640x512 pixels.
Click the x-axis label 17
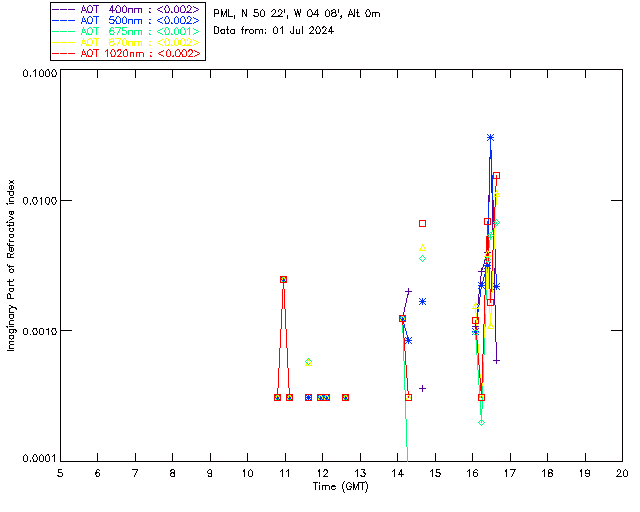pyautogui.click(x=510, y=473)
